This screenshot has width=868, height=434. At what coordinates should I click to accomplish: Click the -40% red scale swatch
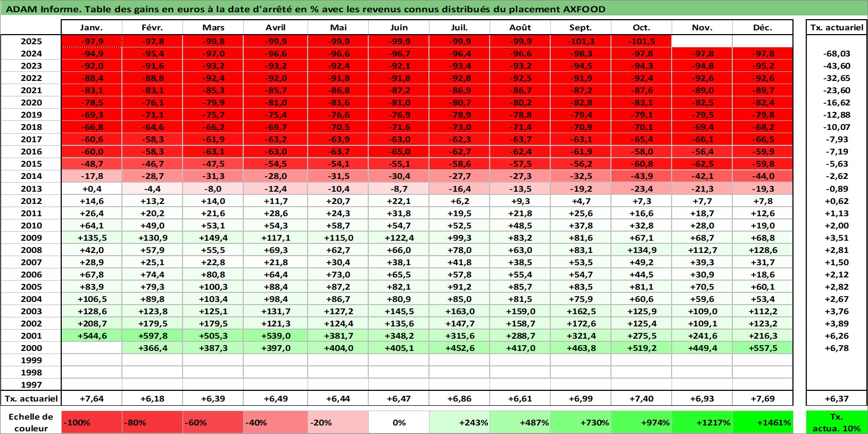275,422
